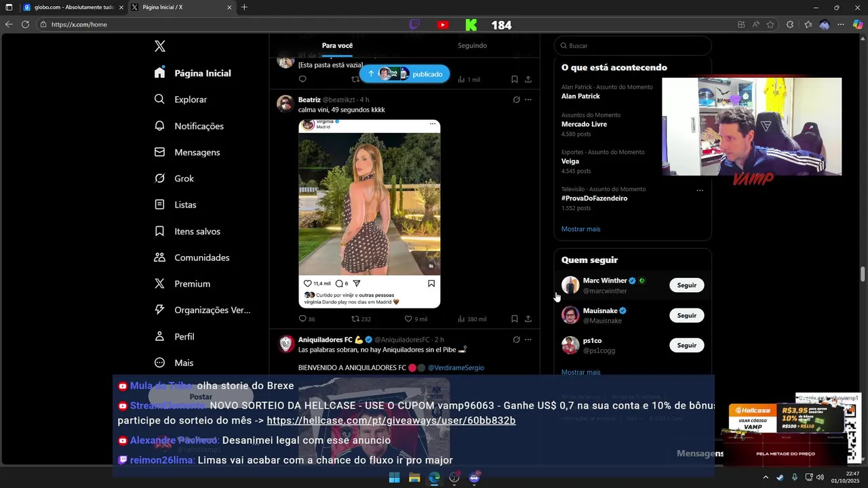Show hidden icons in the system tray

point(766,477)
